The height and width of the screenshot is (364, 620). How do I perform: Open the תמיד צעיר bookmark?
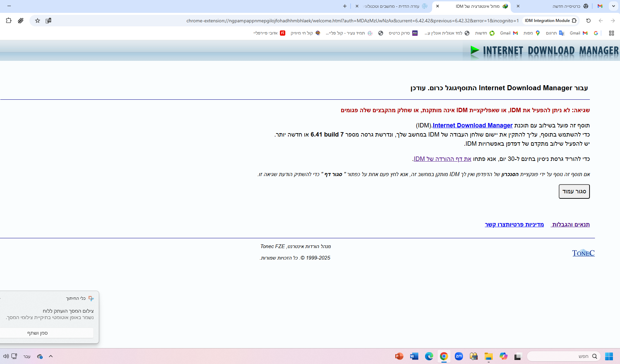point(349,33)
